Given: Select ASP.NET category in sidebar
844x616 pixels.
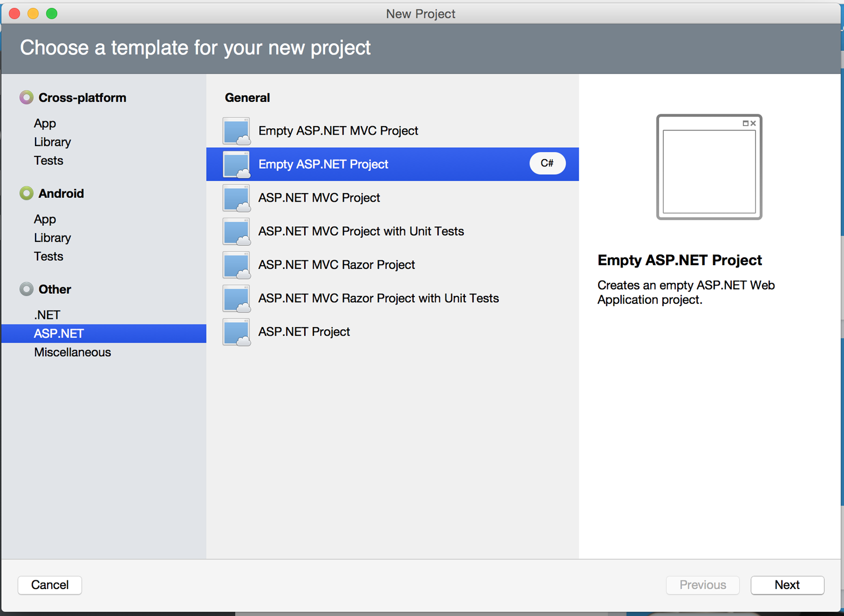Looking at the screenshot, I should pyautogui.click(x=104, y=334).
